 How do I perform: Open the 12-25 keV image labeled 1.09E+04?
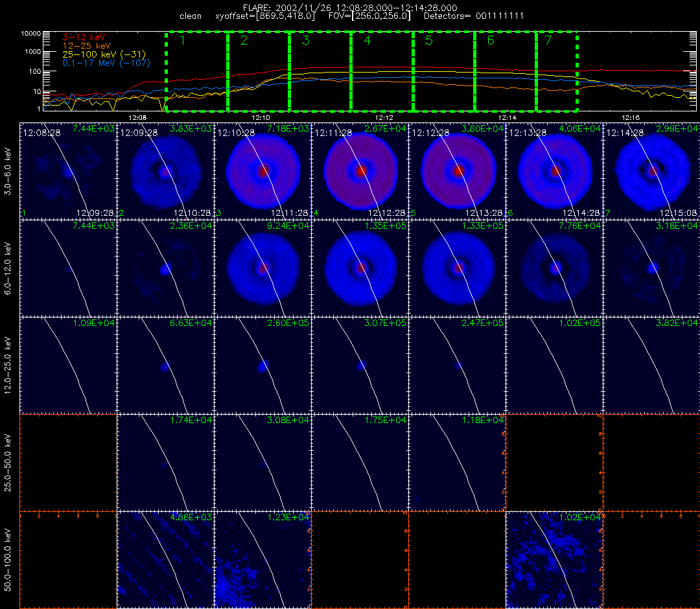pyautogui.click(x=68, y=365)
